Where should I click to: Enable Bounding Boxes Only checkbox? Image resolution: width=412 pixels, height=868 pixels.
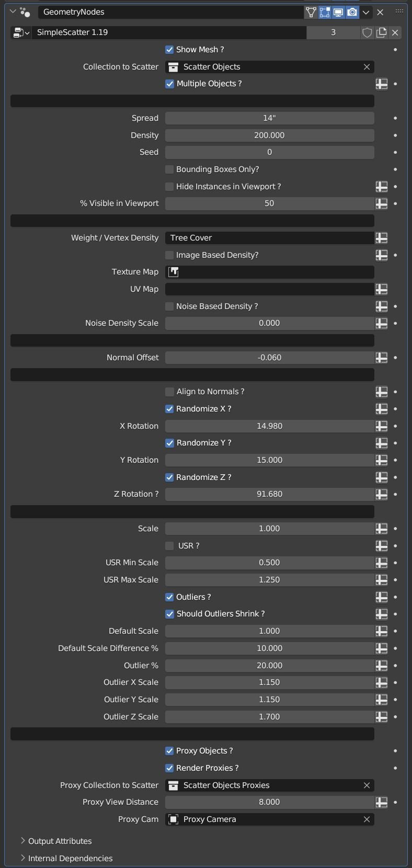pos(169,169)
